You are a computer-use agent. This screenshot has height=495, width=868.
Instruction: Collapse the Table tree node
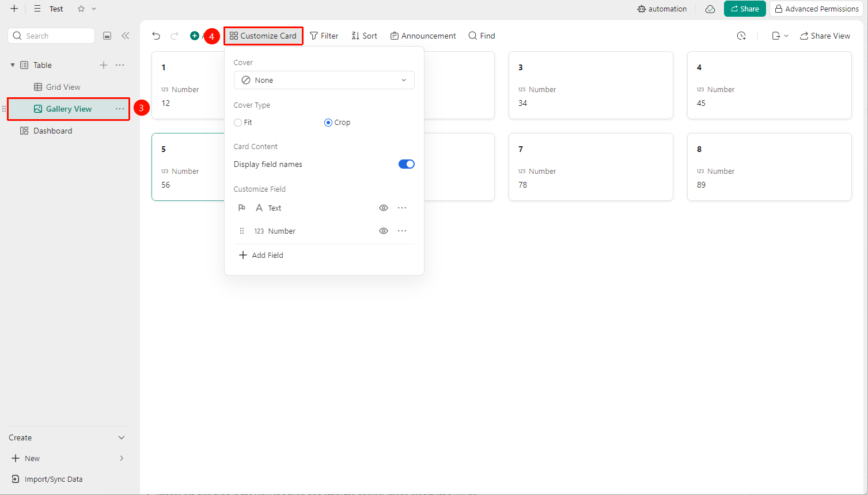tap(13, 65)
